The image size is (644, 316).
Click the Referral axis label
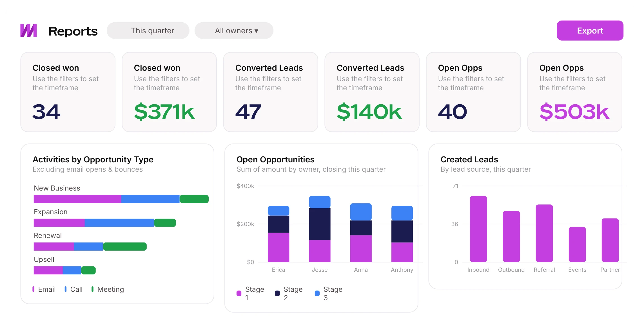click(x=544, y=270)
